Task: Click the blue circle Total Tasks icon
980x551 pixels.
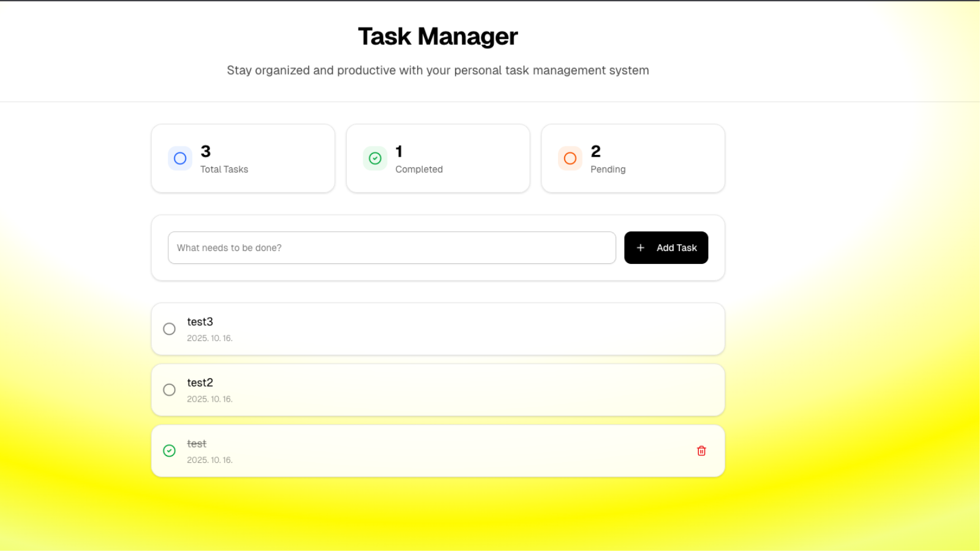Action: 180,159
